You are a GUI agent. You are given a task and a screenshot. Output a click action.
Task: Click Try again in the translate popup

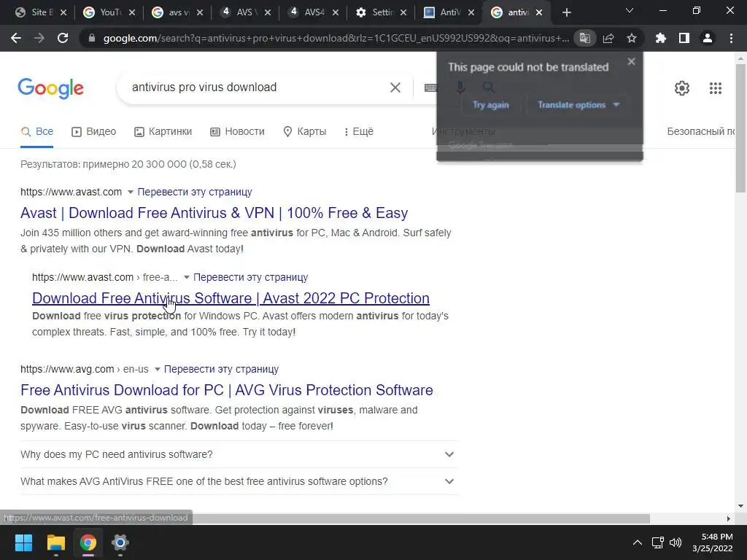491,105
